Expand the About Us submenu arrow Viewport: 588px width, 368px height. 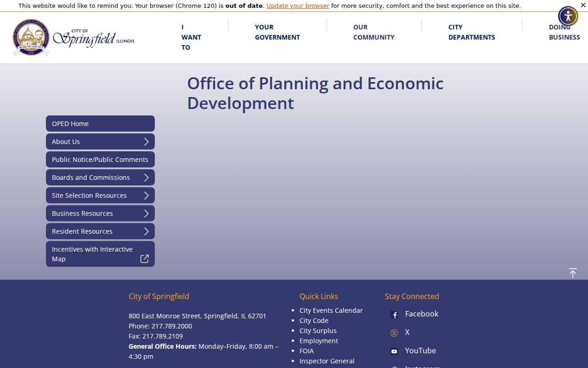point(147,142)
